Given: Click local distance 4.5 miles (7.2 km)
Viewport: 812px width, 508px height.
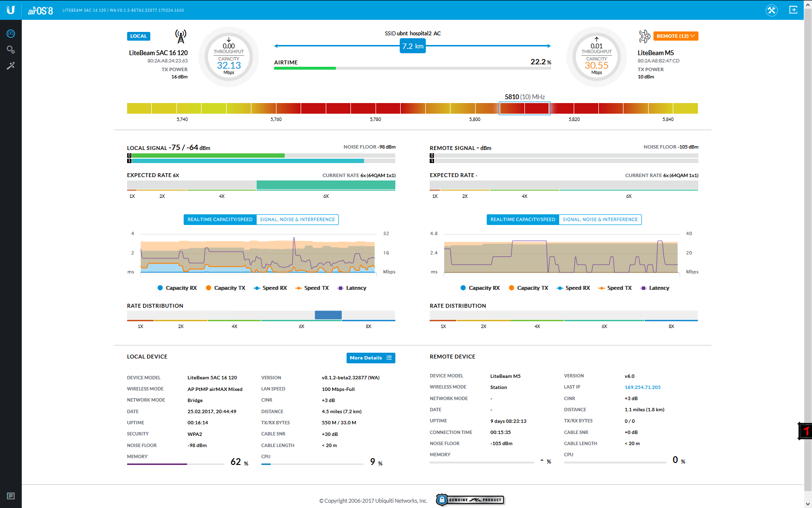Looking at the screenshot, I should [x=342, y=412].
